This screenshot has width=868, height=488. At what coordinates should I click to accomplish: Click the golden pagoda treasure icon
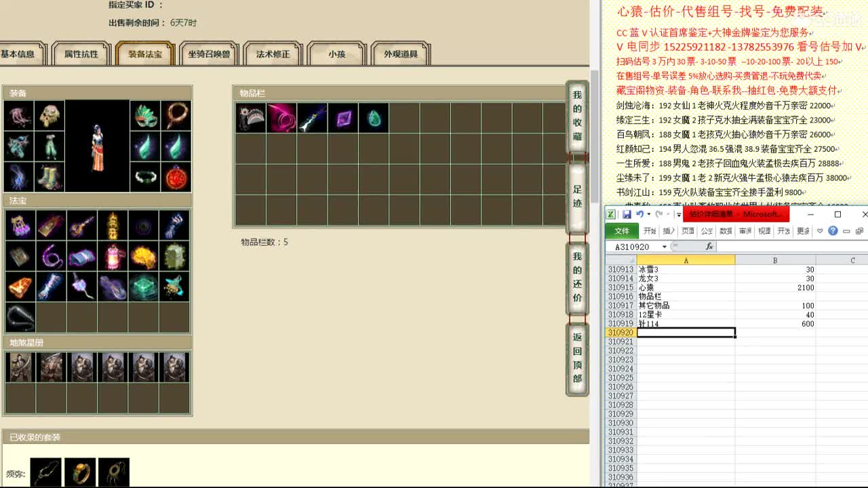click(112, 226)
